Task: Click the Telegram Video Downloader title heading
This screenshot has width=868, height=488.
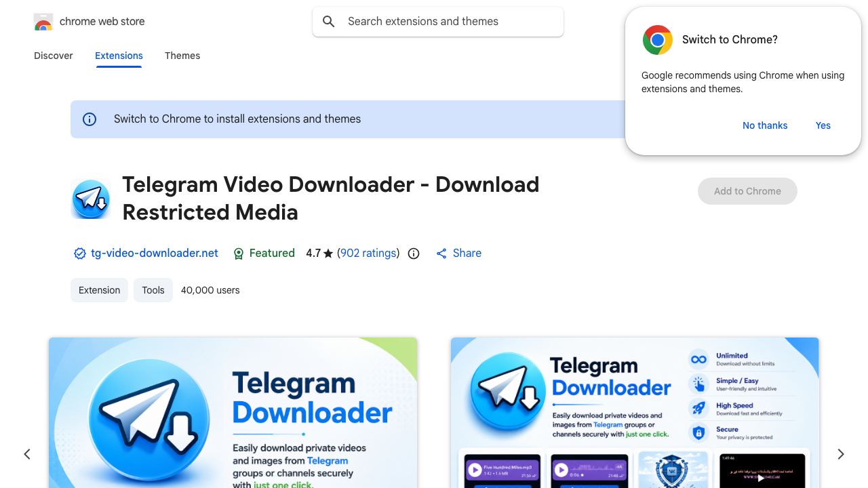Action: tap(331, 199)
